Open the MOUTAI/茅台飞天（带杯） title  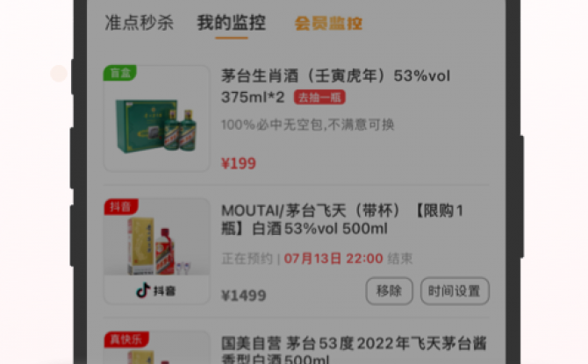[x=342, y=219]
